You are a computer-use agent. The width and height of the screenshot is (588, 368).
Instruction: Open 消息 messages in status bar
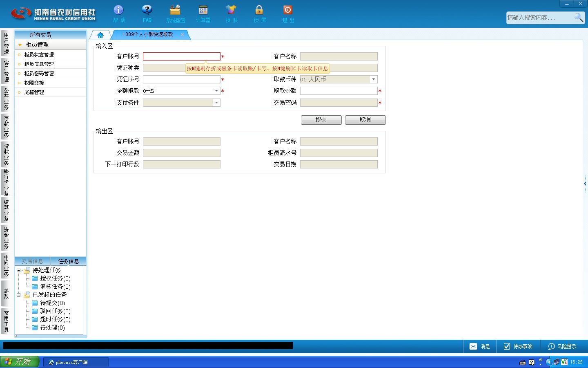[x=479, y=346]
